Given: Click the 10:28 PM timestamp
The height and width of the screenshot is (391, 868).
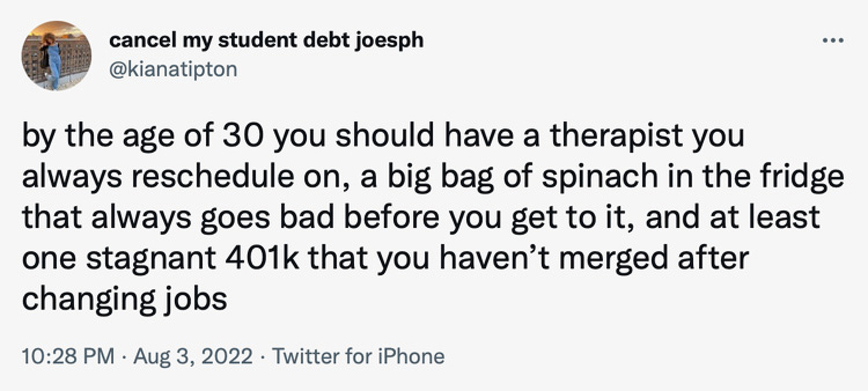Looking at the screenshot, I should pos(68,356).
